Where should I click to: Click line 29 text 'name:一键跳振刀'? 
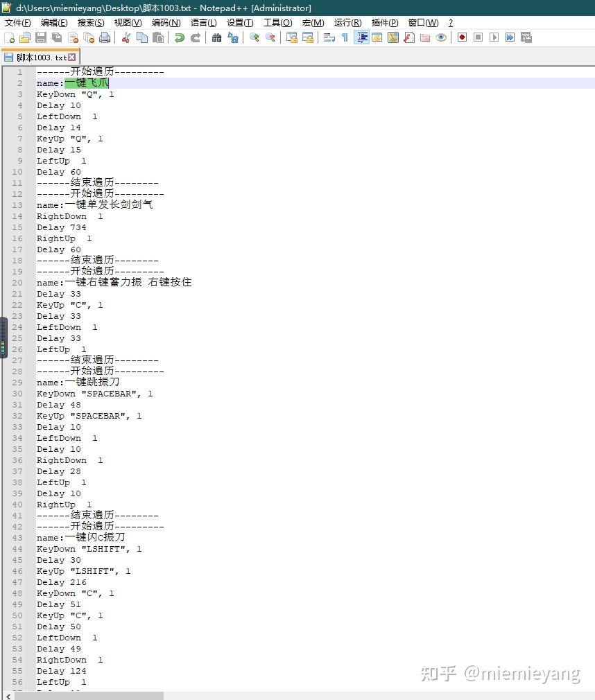tap(78, 383)
